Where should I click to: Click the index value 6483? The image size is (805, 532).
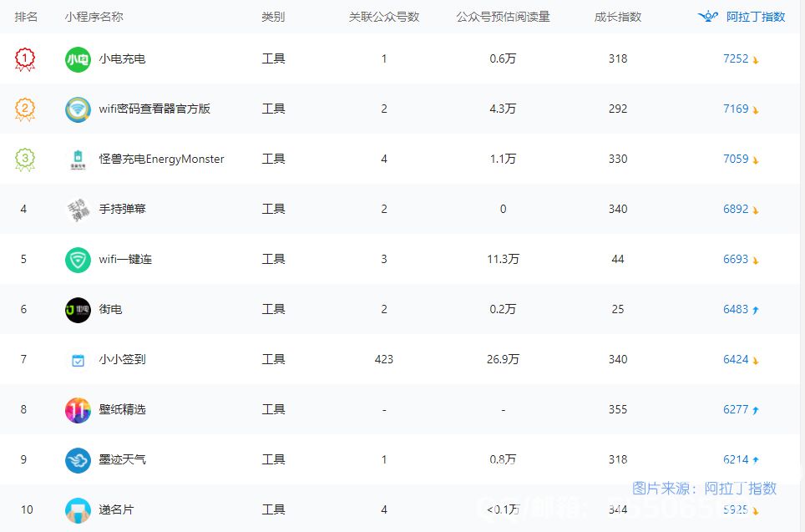tap(736, 309)
